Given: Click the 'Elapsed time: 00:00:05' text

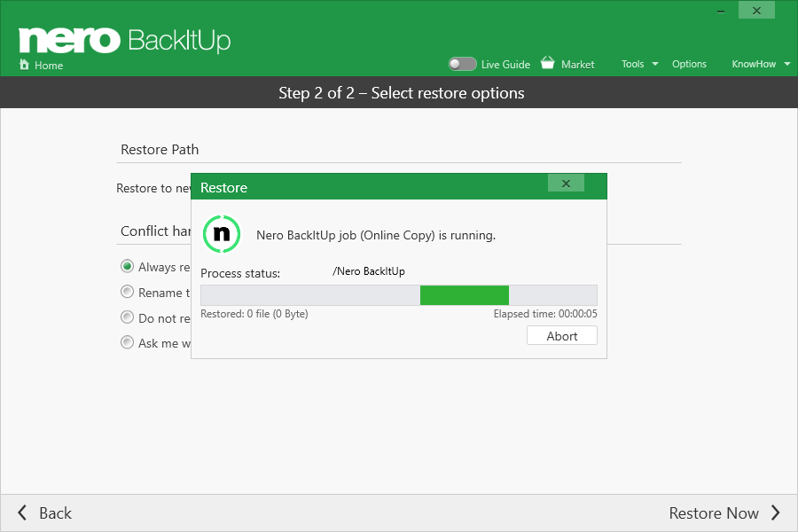Looking at the screenshot, I should (x=545, y=314).
